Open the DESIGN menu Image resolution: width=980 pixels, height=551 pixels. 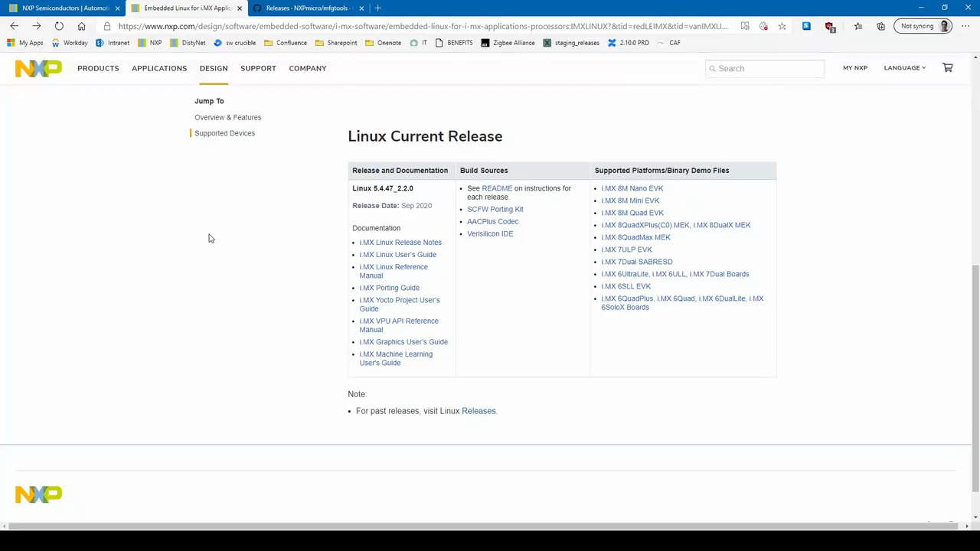[x=214, y=68]
